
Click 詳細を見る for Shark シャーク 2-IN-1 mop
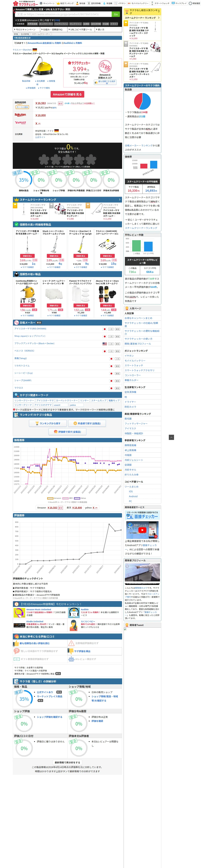pyautogui.click(x=54, y=256)
